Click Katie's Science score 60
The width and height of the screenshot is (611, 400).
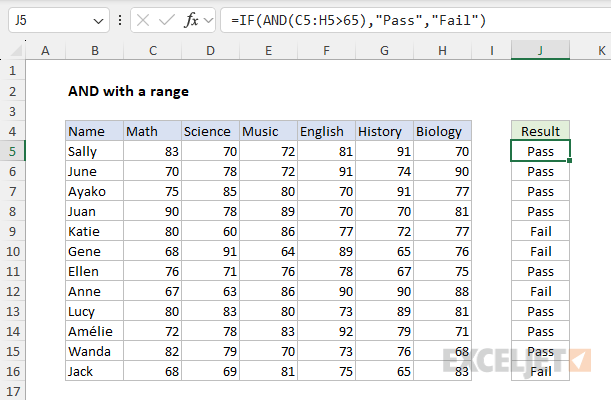pyautogui.click(x=210, y=231)
